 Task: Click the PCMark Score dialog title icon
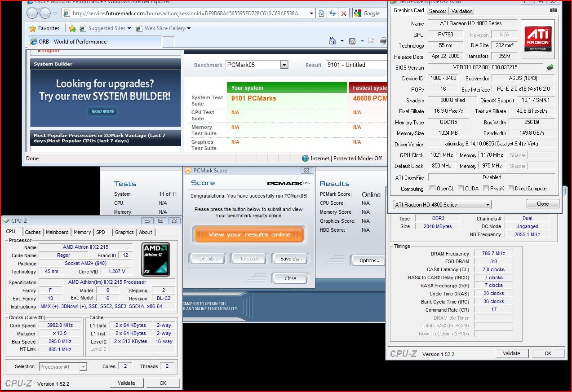pos(188,171)
